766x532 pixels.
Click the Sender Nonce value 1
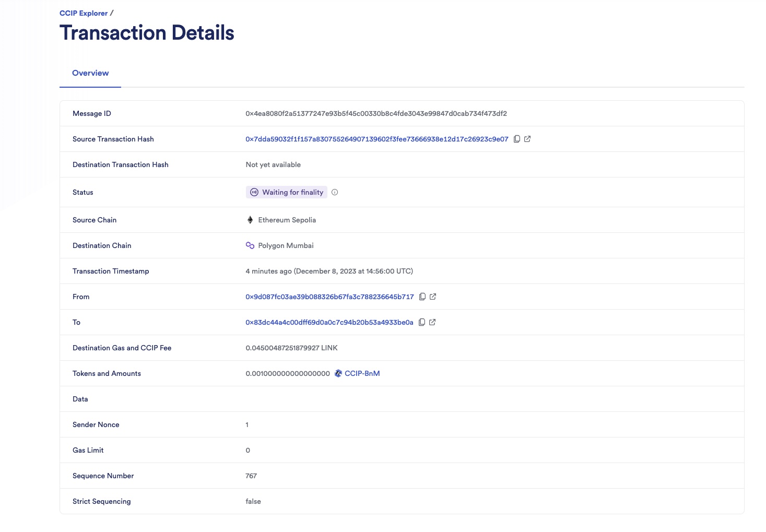(247, 424)
